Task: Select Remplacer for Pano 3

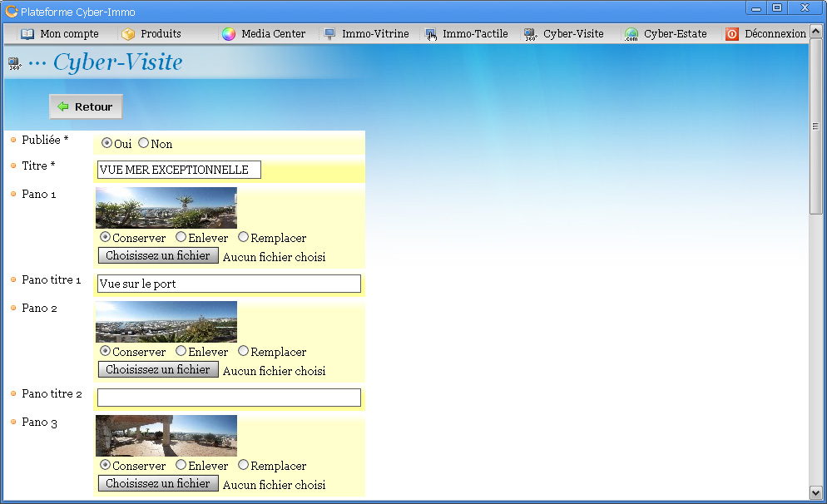Action: (243, 464)
